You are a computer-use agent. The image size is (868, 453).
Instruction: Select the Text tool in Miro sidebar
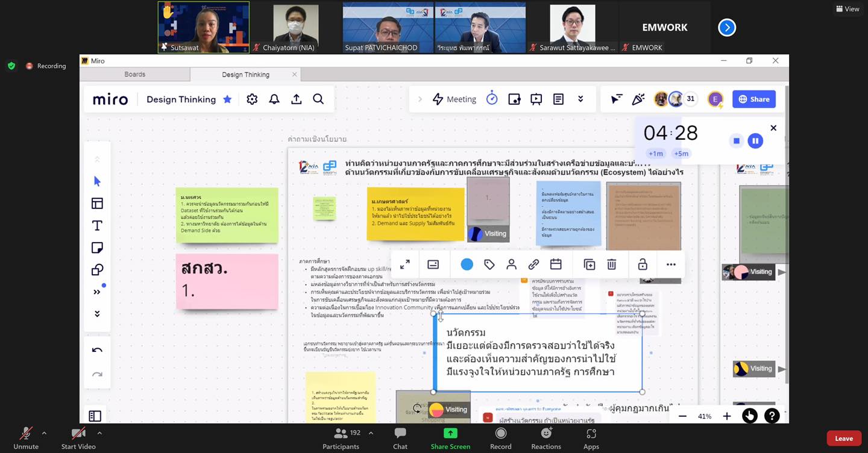[x=97, y=225]
